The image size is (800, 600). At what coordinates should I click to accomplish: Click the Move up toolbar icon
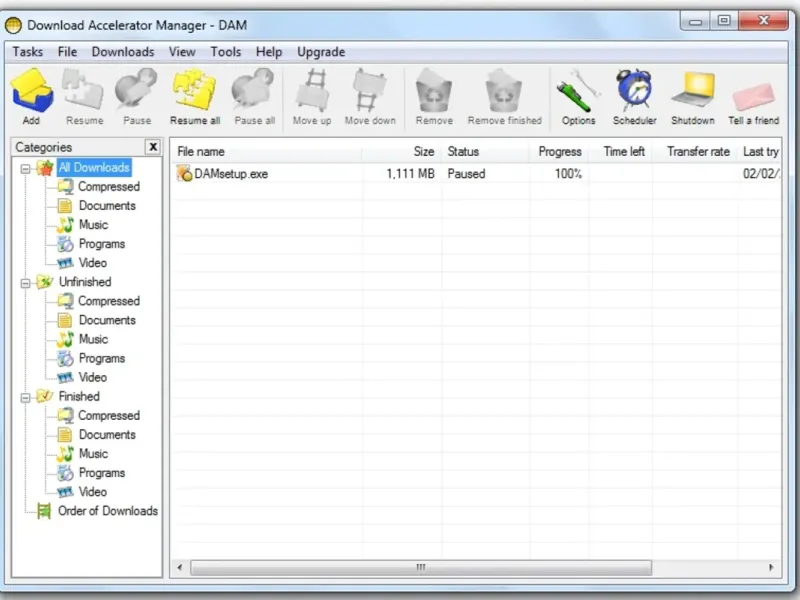(312, 91)
